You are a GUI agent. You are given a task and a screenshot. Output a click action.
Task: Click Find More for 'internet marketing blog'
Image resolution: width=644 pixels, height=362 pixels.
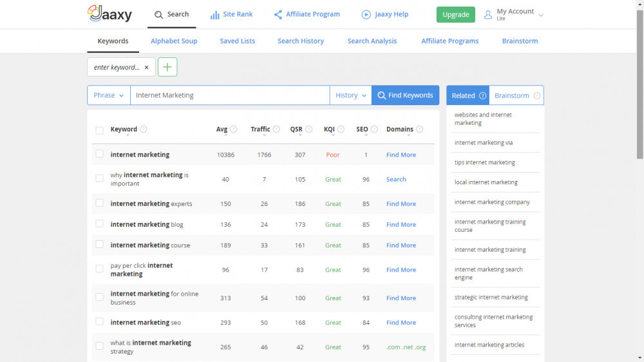click(401, 224)
